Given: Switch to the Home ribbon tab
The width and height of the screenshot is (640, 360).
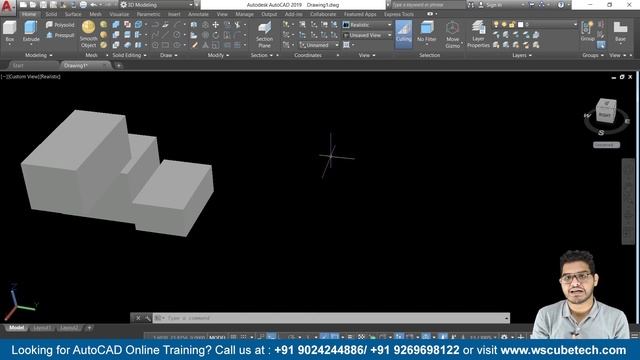Looking at the screenshot, I should tap(29, 14).
